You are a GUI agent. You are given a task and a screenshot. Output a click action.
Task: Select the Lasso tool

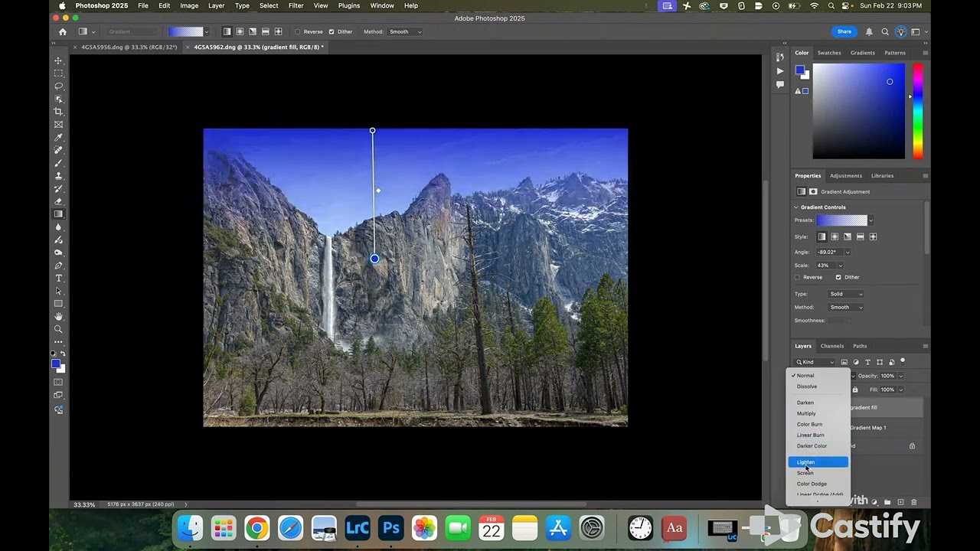[58, 86]
